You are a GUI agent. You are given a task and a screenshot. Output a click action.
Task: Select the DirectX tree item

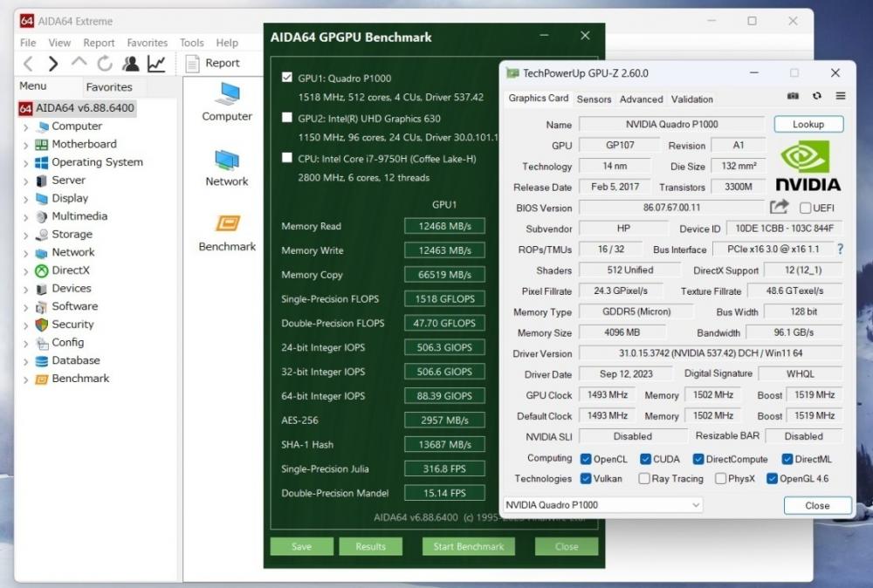(62, 270)
